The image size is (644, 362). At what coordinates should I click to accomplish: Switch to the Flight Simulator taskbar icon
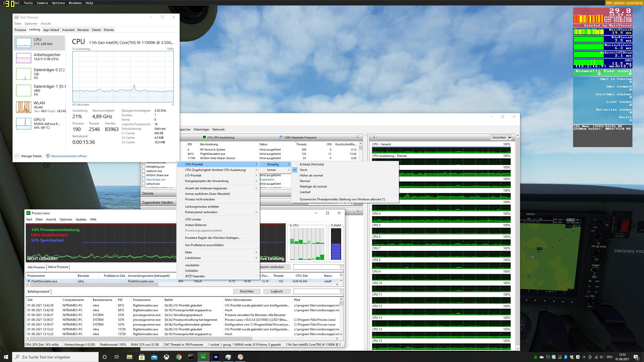216,357
